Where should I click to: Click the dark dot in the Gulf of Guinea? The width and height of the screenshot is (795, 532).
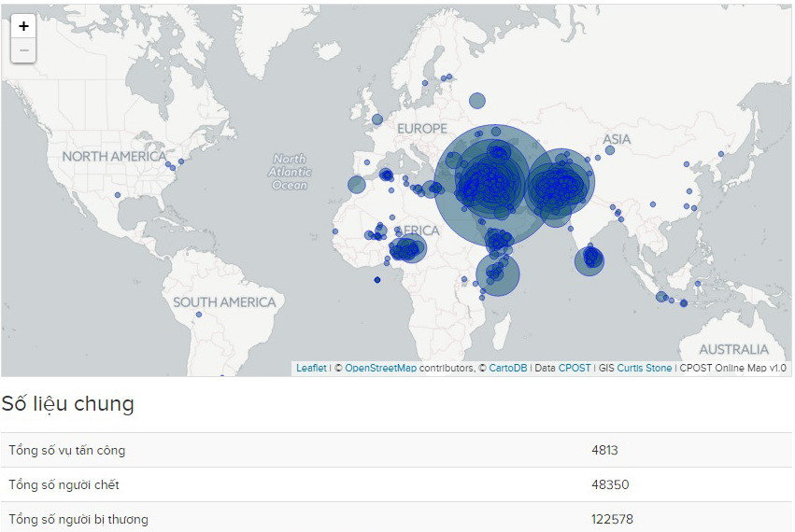click(377, 280)
